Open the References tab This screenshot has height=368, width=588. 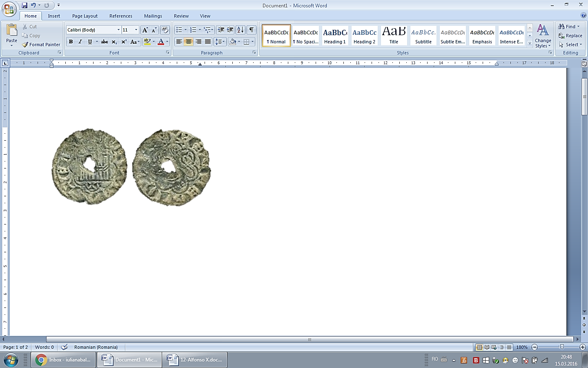coord(120,16)
